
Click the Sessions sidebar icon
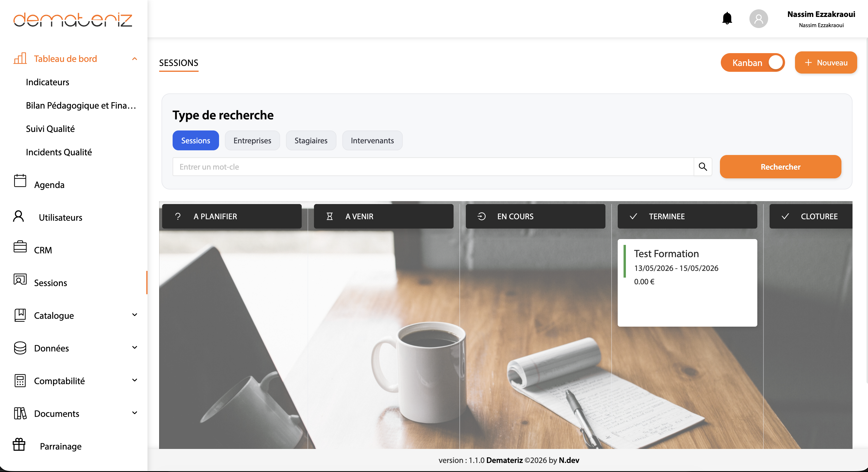pos(20,279)
